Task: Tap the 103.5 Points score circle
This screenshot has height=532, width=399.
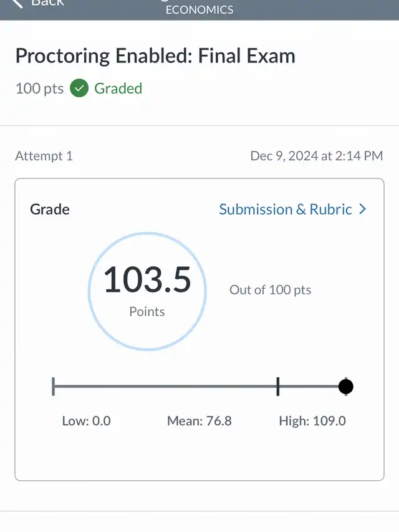Action: 147,291
